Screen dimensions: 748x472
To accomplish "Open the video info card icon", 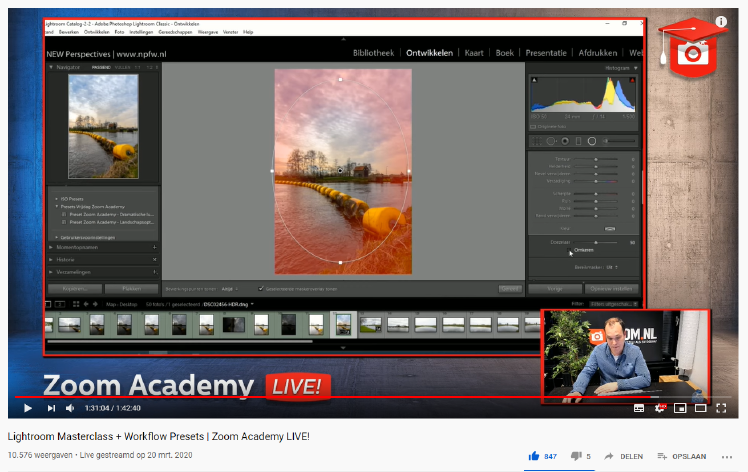I will pos(721,21).
